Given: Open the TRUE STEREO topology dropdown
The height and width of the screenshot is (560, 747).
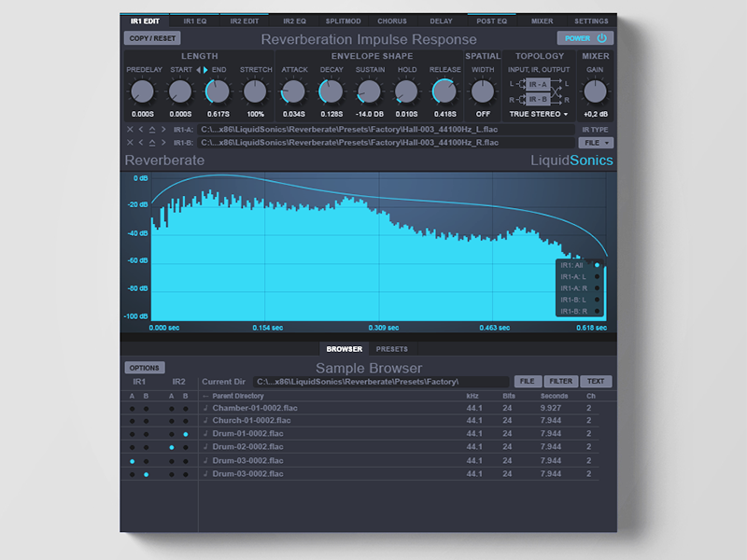Looking at the screenshot, I should 539,114.
